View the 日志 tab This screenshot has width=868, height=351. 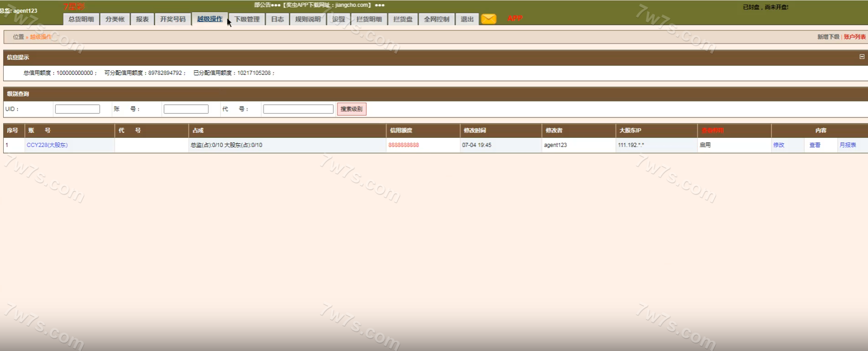(x=277, y=19)
